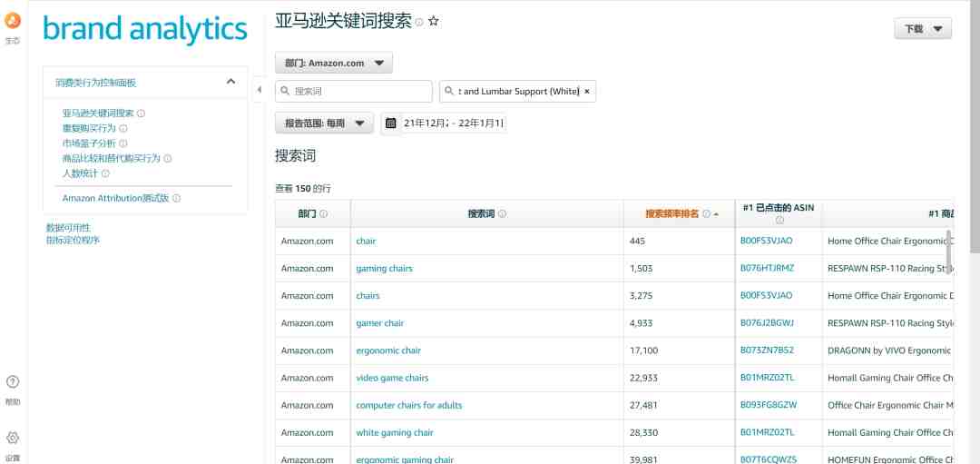Click info icon in 搜索频率排名 header
The height and width of the screenshot is (464, 980).
706,214
